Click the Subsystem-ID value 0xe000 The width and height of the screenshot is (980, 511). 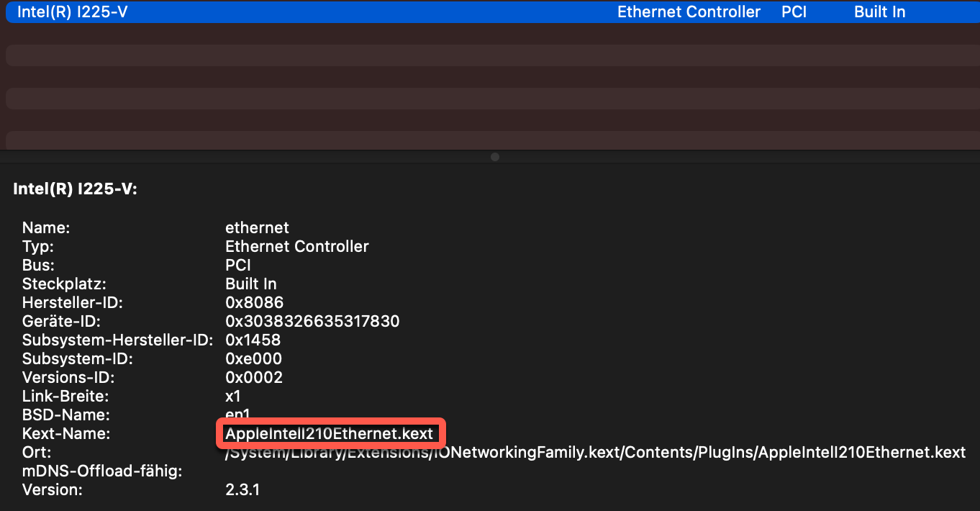pyautogui.click(x=253, y=358)
